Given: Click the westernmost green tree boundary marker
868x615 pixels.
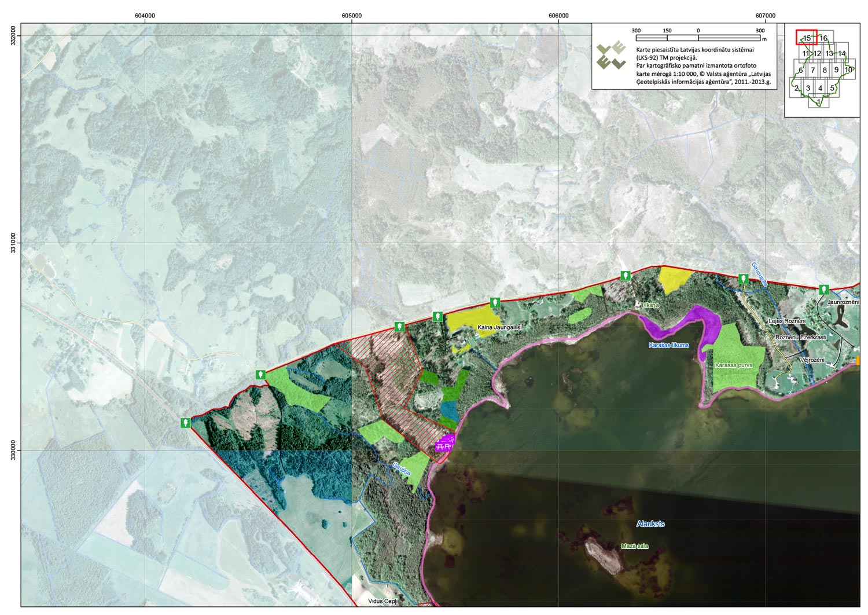Looking at the screenshot, I should [x=186, y=423].
